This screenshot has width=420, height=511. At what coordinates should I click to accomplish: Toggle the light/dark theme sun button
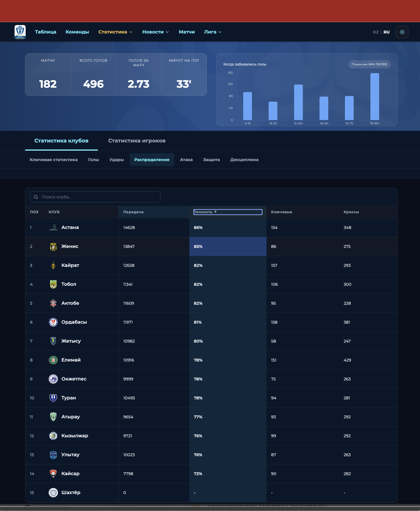[x=402, y=32]
